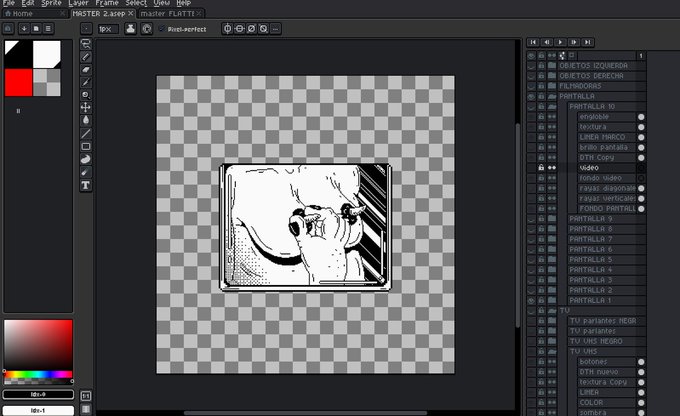This screenshot has width=680, height=416.
Task: Click the brush type selector button
Action: (86, 29)
